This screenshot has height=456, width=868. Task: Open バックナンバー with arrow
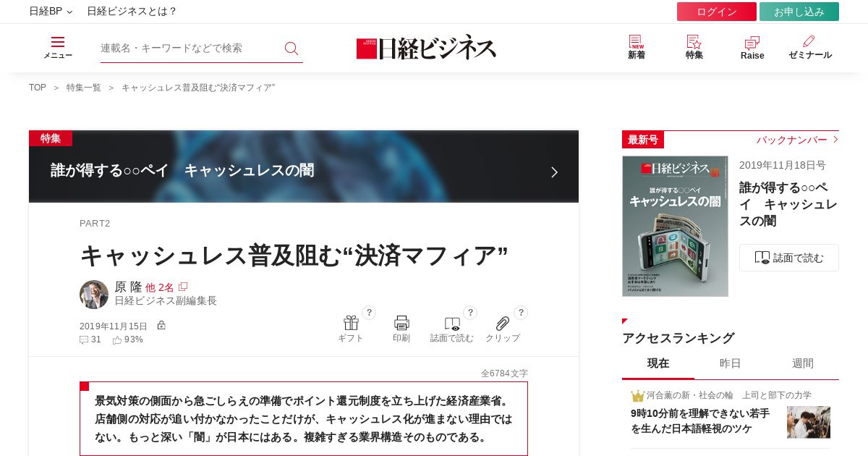tap(797, 140)
